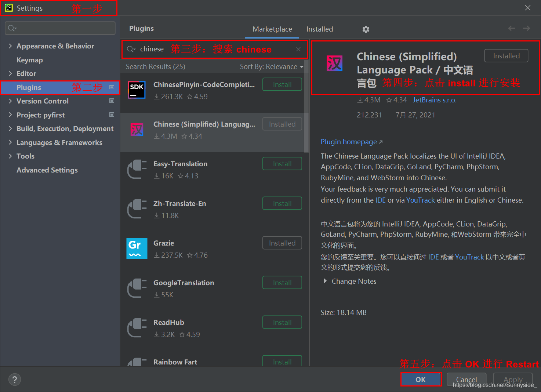Install the Zh-Translate-En plugin

point(282,203)
